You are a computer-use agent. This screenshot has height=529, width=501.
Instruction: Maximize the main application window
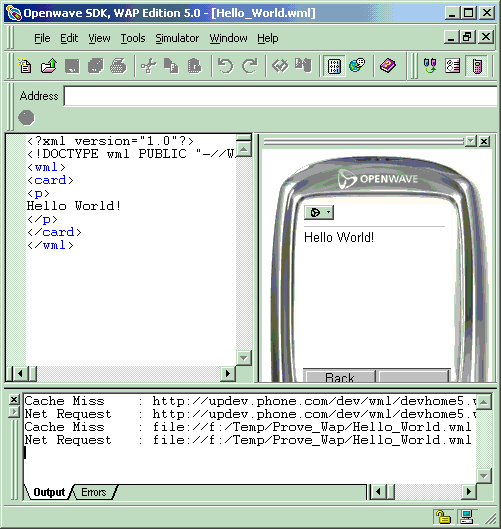click(468, 13)
